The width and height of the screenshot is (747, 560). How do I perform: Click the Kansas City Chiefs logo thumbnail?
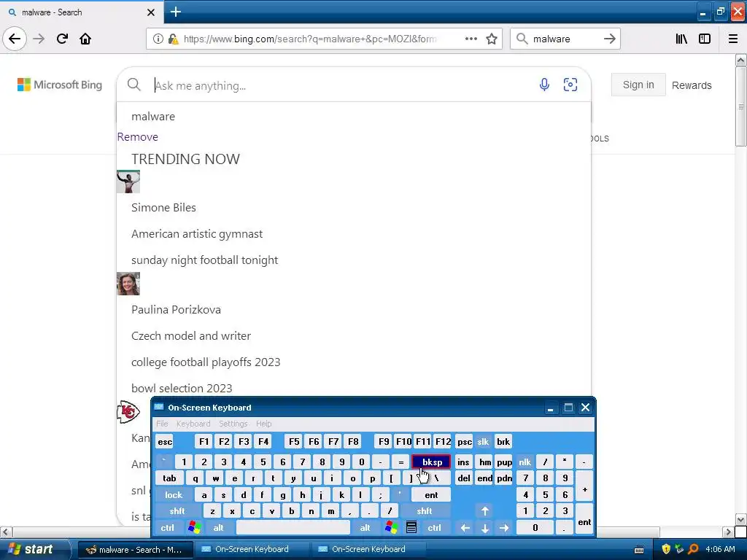tap(128, 412)
